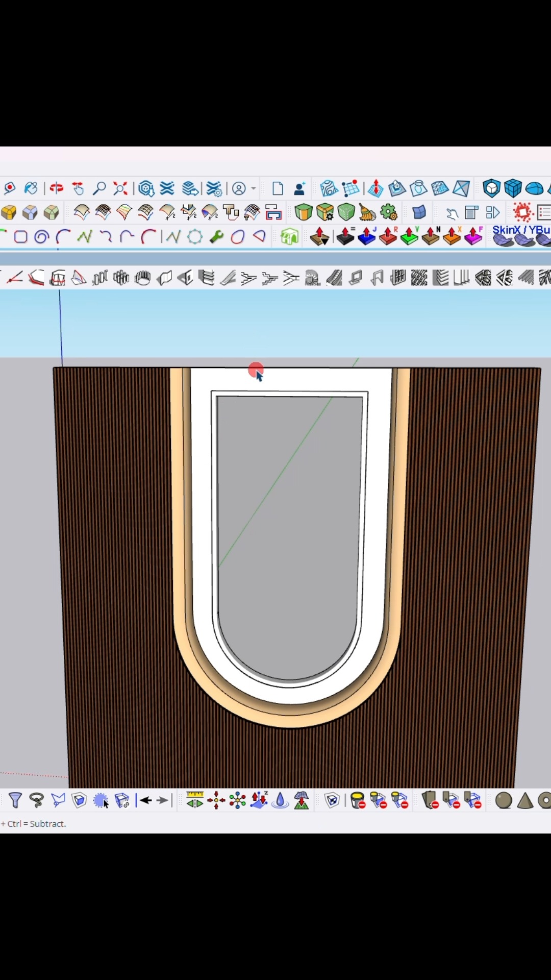Open the push-pull tool with black dropdown
This screenshot has height=980, width=551.
[320, 237]
